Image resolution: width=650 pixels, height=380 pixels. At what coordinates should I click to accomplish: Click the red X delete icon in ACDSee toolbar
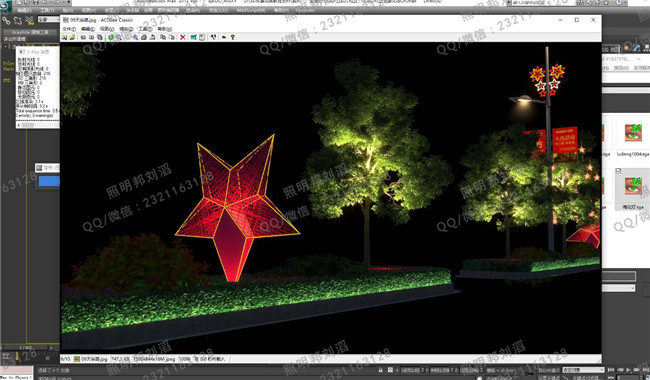(183, 37)
